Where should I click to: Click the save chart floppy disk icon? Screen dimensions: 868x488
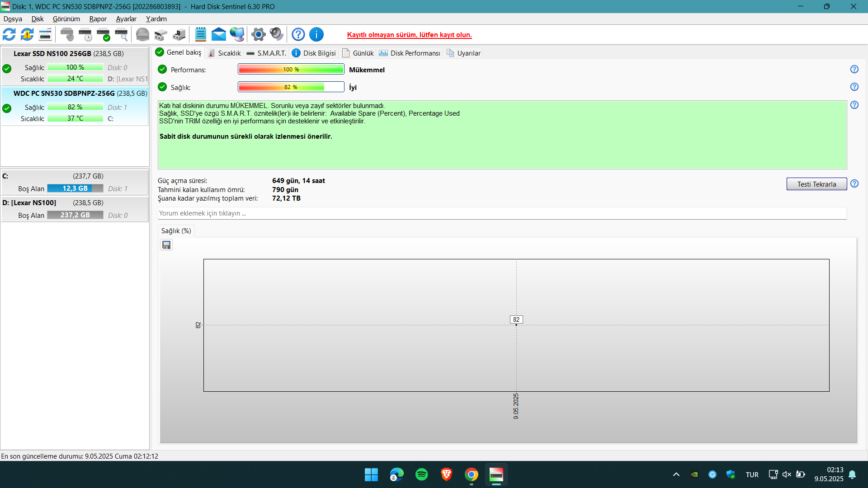click(x=166, y=245)
